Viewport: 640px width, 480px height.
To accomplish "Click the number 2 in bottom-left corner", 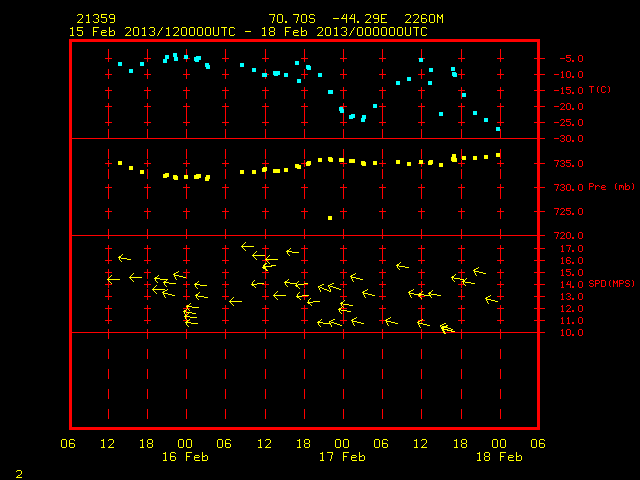I will pyautogui.click(x=19, y=474).
